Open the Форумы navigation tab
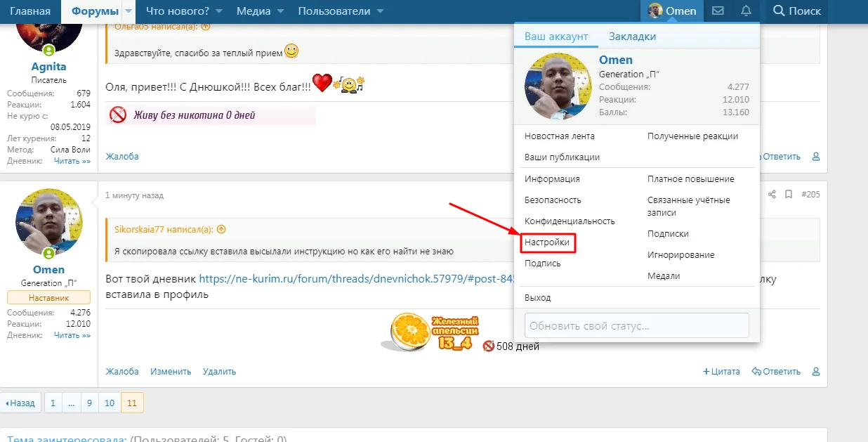 pyautogui.click(x=95, y=11)
